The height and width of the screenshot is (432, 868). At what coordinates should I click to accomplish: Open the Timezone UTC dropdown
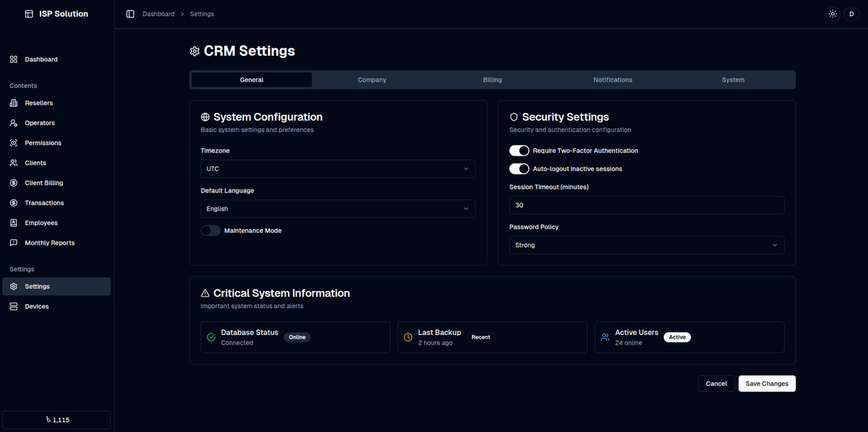[x=338, y=169]
